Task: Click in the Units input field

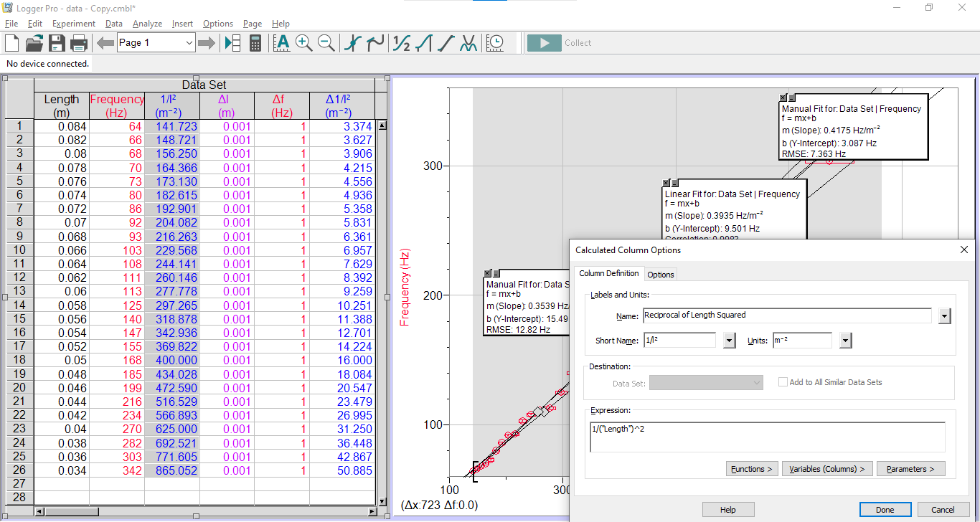Action: click(x=802, y=341)
